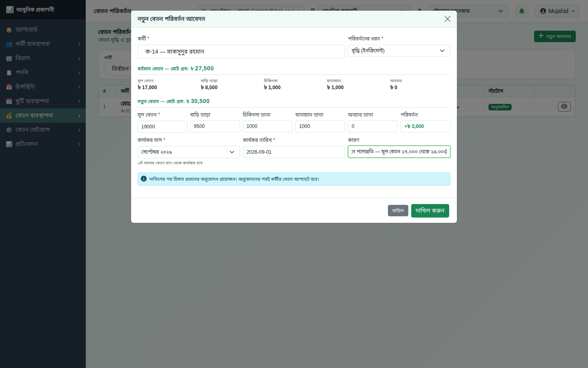The height and width of the screenshot is (368, 588).
Task: Expand বেতন সেটআপ submenu chevron
Action: coord(79,130)
